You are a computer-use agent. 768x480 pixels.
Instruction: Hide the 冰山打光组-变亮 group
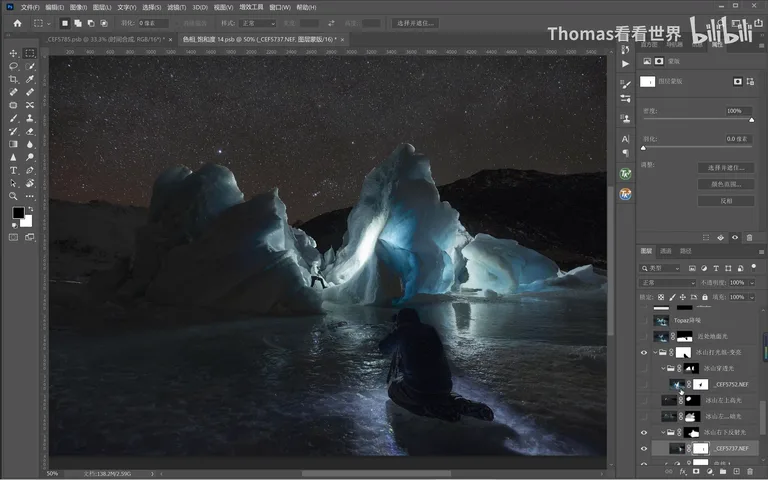click(x=644, y=353)
